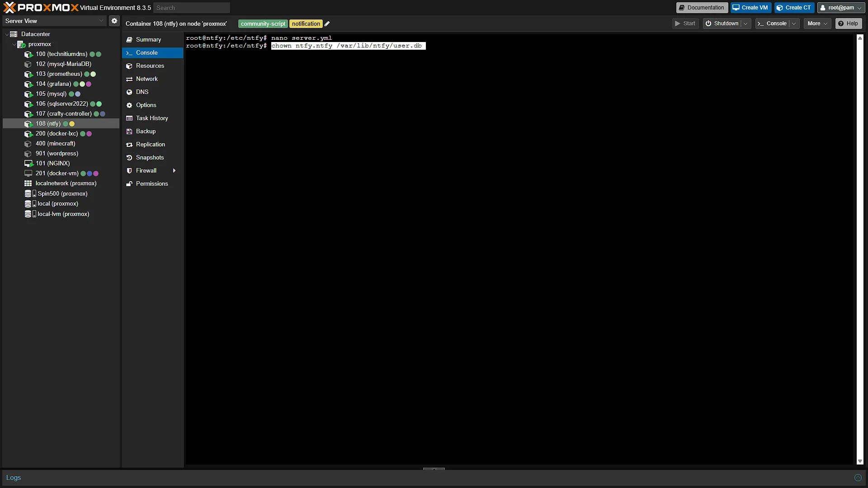Click localnetwork (proxmox) grid icon
868x488 pixels.
click(x=28, y=183)
